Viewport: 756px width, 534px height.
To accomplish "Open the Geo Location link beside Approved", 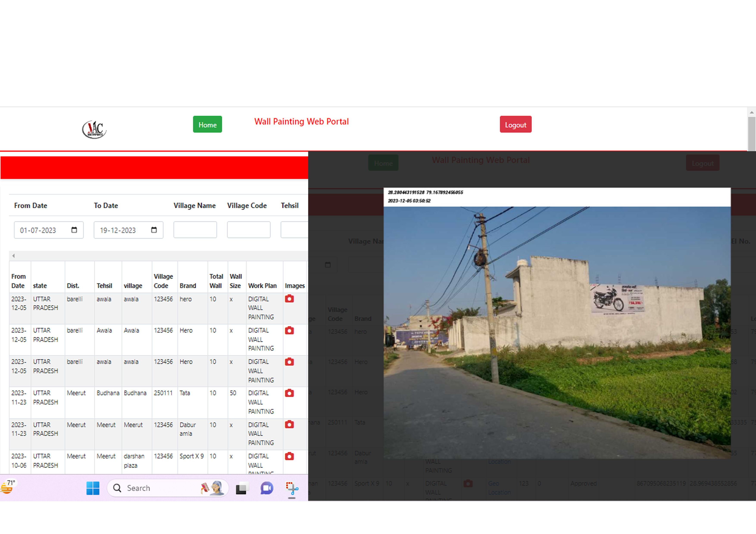I will coord(499,488).
